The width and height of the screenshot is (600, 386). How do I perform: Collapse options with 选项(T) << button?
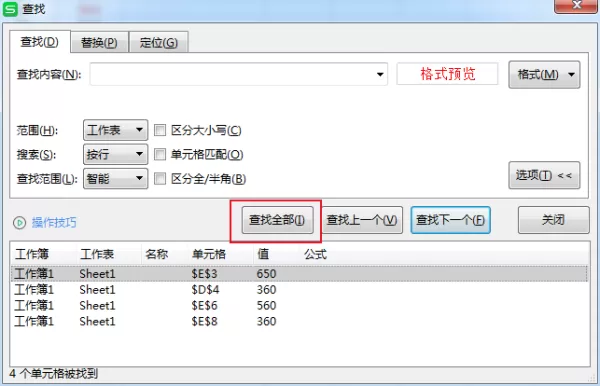tap(544, 175)
